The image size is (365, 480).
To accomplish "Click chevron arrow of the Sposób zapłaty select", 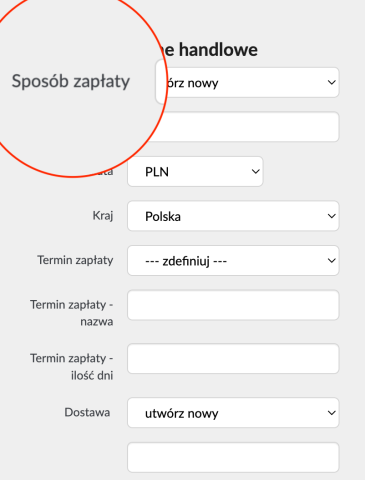I will [x=331, y=82].
